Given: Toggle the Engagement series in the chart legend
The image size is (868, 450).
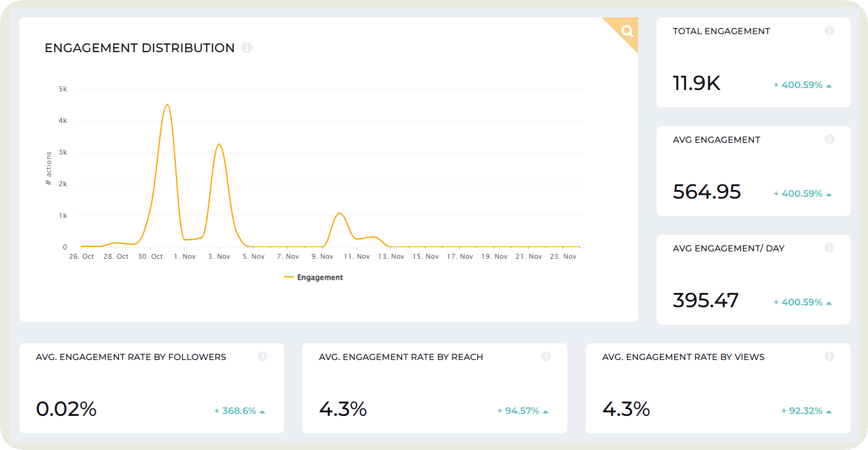Looking at the screenshot, I should (314, 277).
